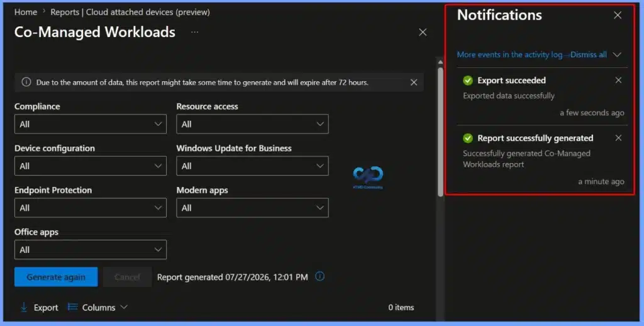Dismiss all notifications
The width and height of the screenshot is (644, 326).
click(x=589, y=55)
